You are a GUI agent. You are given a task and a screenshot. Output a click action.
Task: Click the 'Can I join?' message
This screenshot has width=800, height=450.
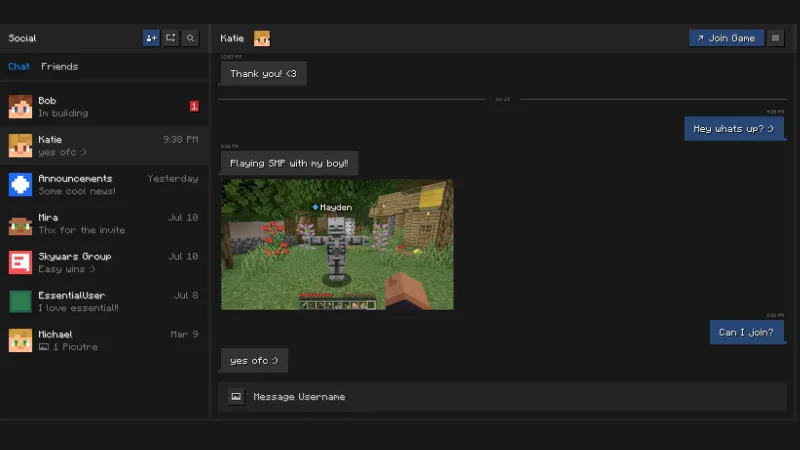coord(746,332)
